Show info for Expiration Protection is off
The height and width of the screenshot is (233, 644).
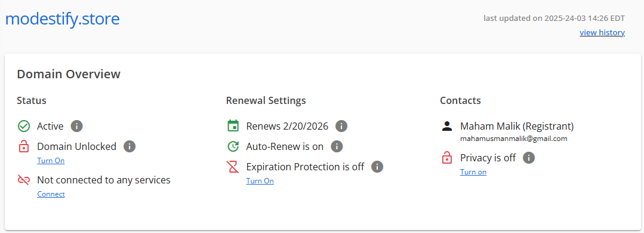point(377,167)
